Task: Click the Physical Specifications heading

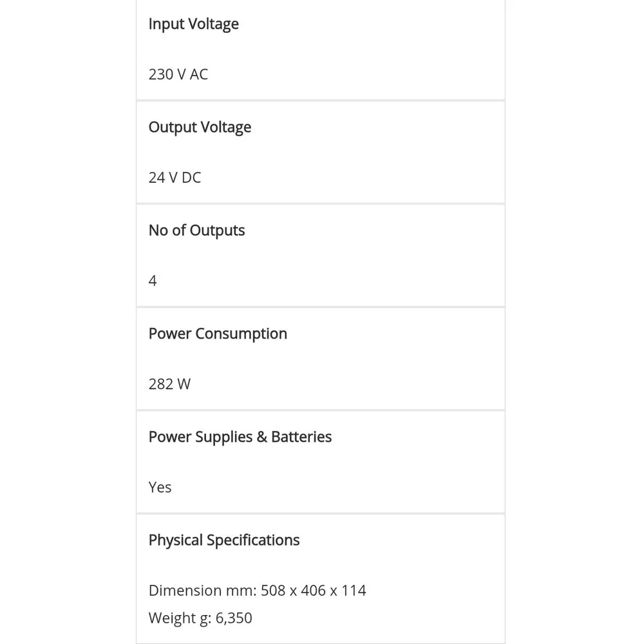Action: [x=224, y=540]
